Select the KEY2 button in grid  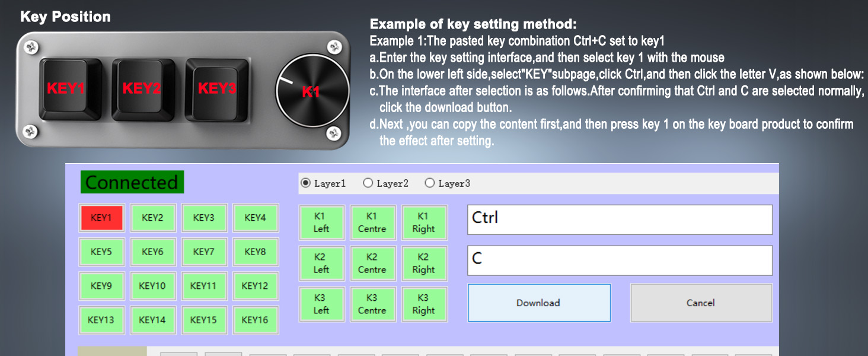(152, 218)
